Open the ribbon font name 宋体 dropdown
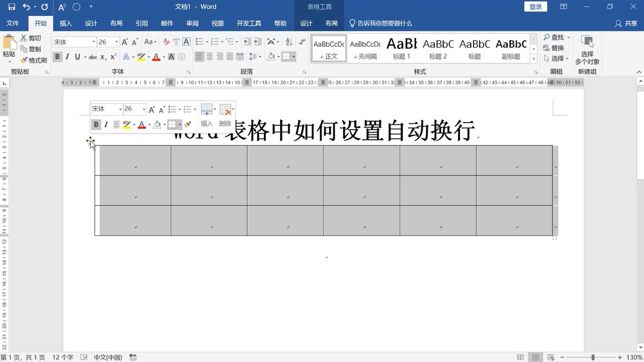This screenshot has height=362, width=644. tap(94, 42)
